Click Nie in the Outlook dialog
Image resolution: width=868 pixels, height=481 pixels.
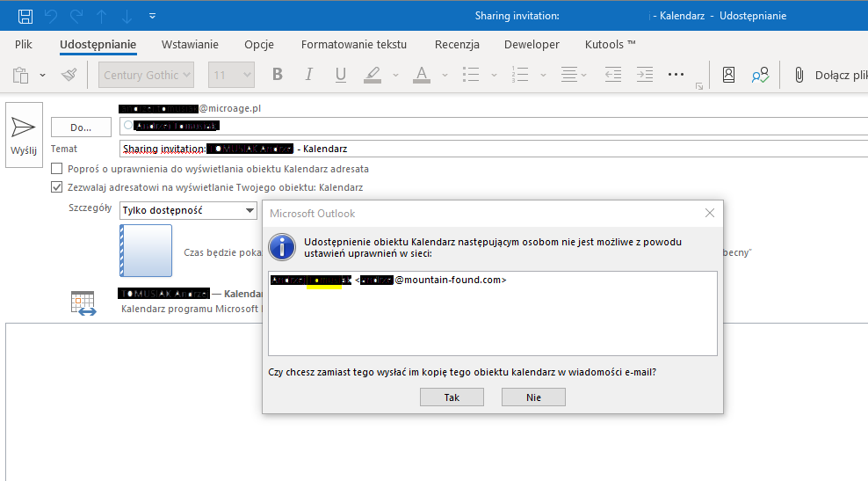point(533,397)
